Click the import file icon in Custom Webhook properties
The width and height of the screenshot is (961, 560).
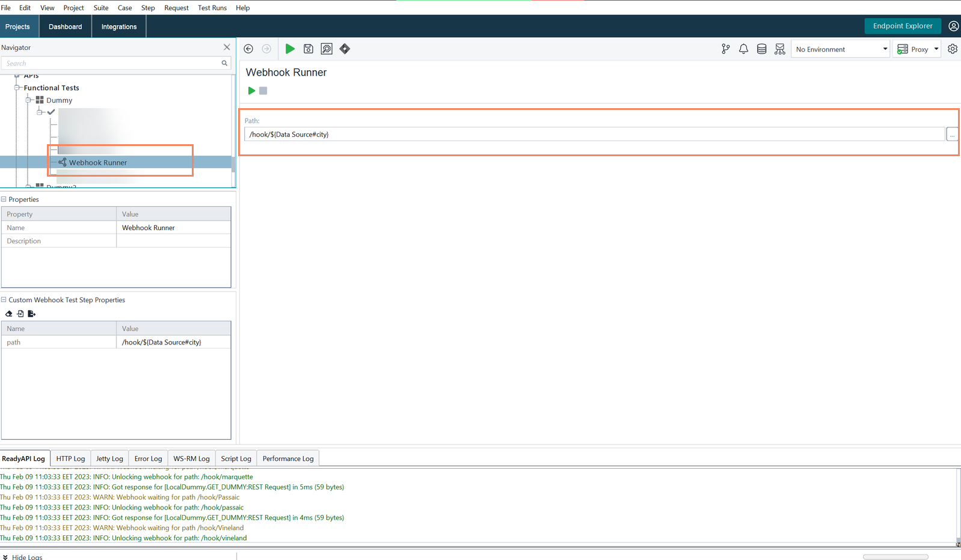pyautogui.click(x=20, y=314)
